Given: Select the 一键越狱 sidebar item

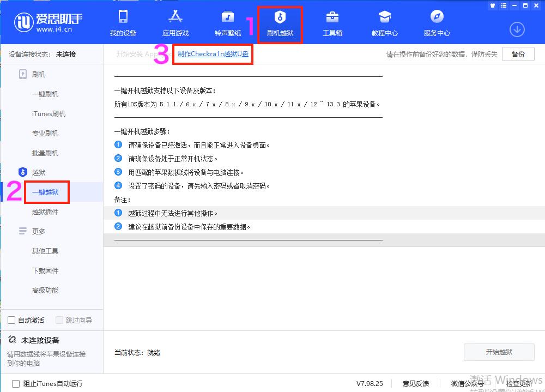Looking at the screenshot, I should [47, 192].
